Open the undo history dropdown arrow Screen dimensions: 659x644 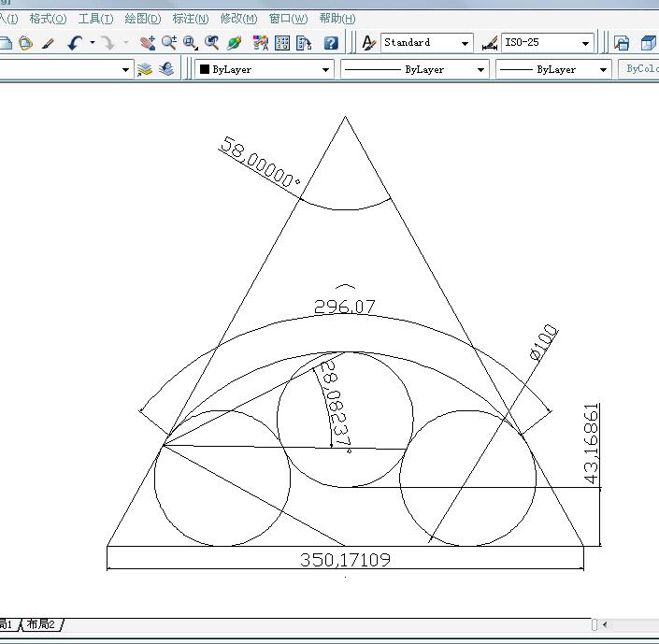pyautogui.click(x=92, y=43)
